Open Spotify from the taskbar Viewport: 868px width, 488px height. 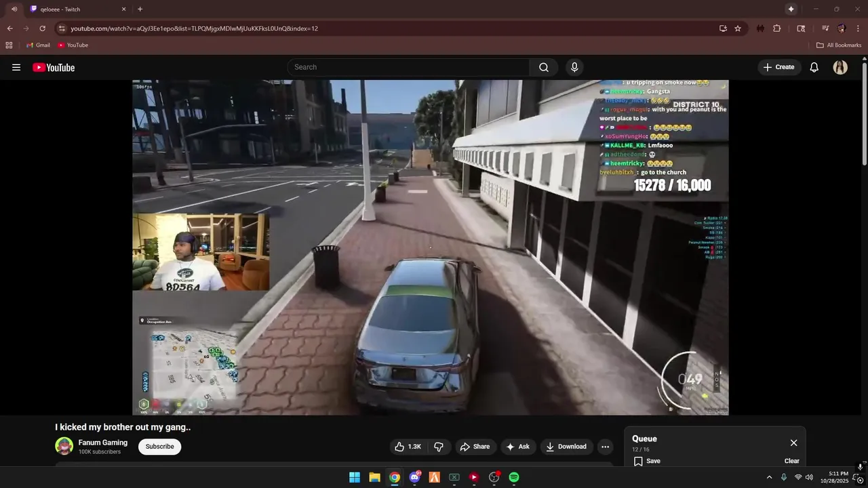(514, 477)
